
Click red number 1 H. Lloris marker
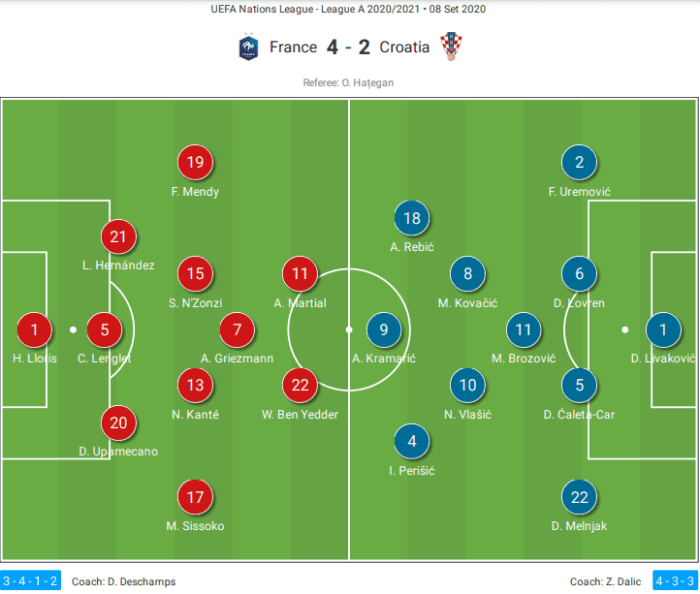coord(34,330)
